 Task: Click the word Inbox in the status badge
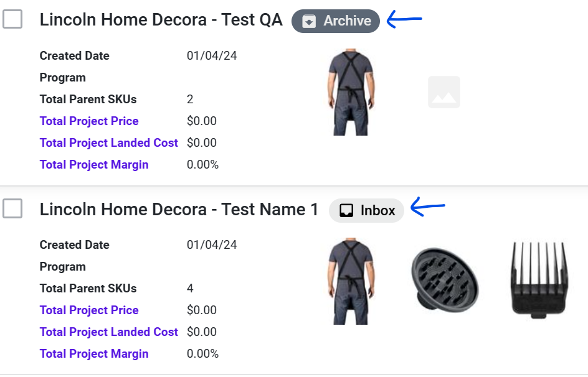click(377, 211)
